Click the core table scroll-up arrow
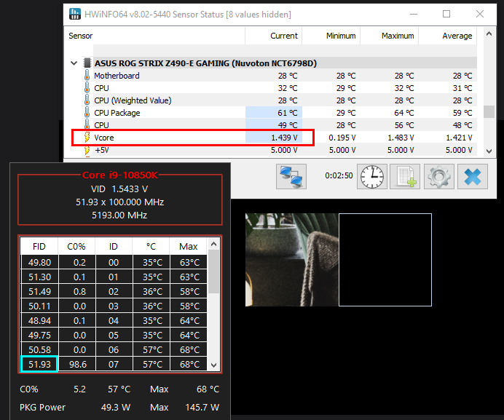The width and height of the screenshot is (504, 420). 213,245
